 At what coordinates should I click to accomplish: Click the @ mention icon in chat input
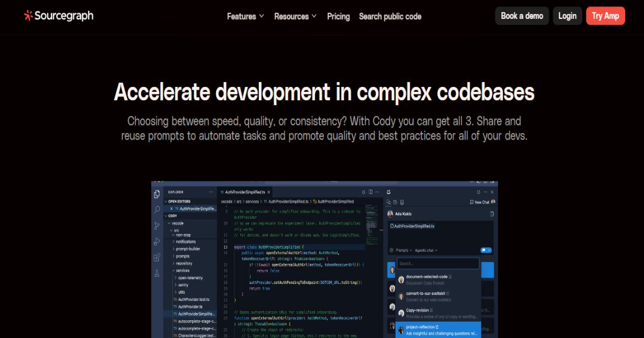point(391,250)
